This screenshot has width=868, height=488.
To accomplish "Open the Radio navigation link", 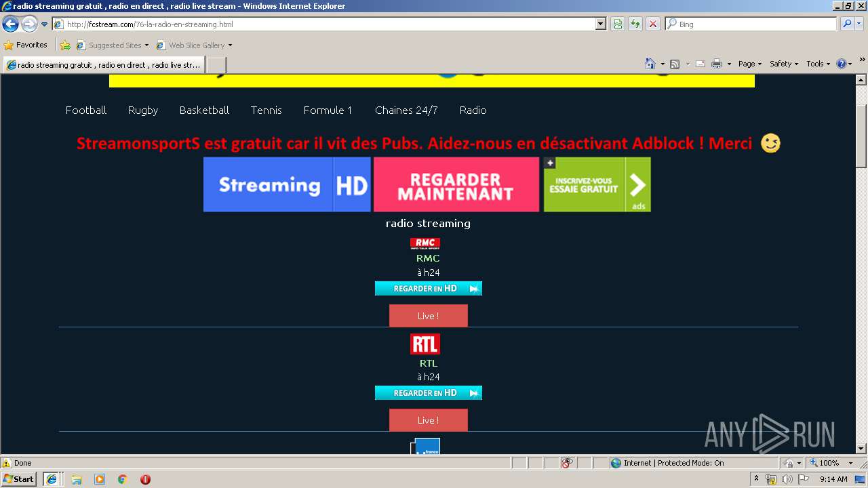I will [473, 110].
